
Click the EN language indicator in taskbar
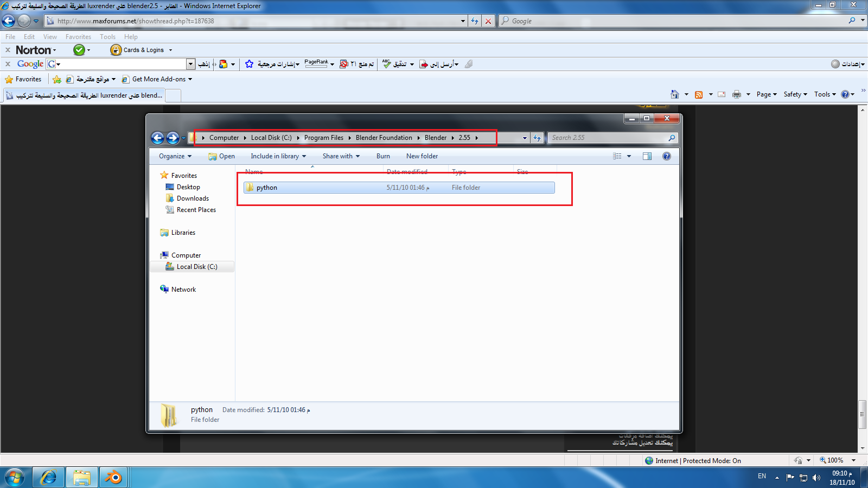762,476
